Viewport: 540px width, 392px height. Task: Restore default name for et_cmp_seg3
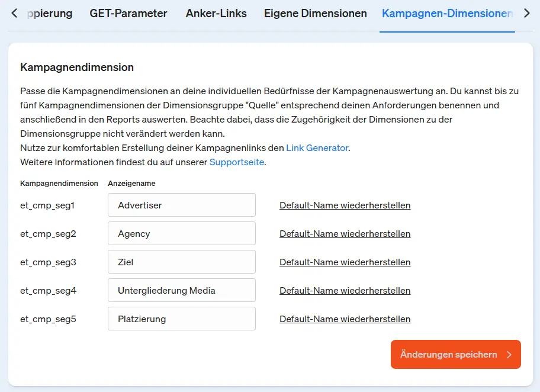pyautogui.click(x=345, y=262)
